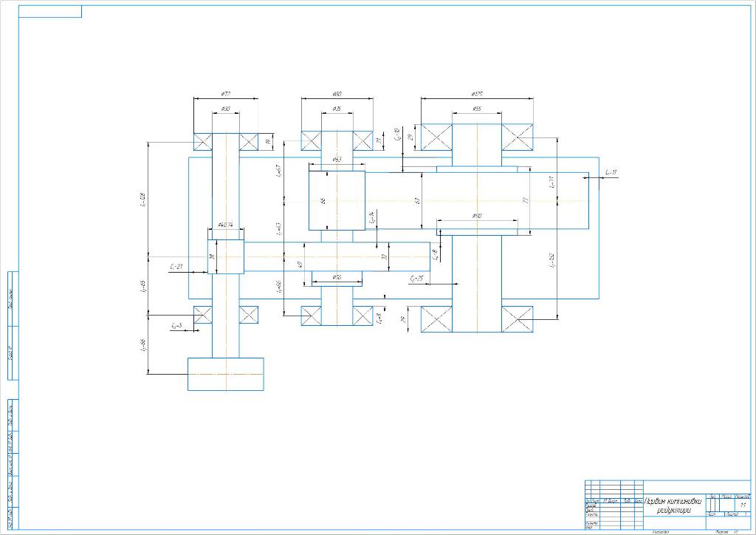Select the l1=128 length dimension

[x=142, y=200]
